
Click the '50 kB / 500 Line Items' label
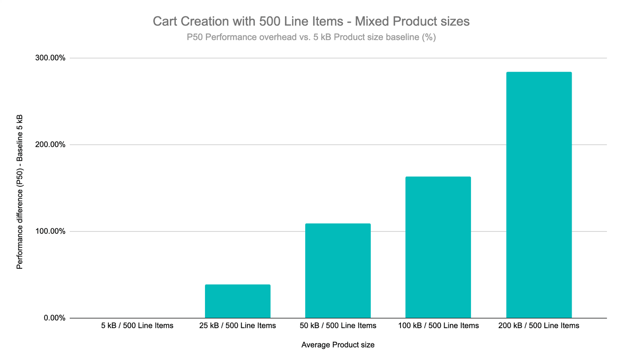point(338,326)
